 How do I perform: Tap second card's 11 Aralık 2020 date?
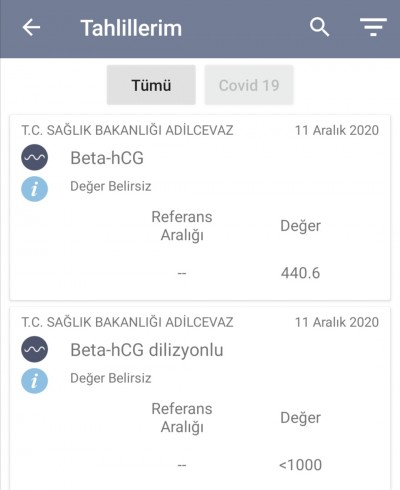point(337,322)
